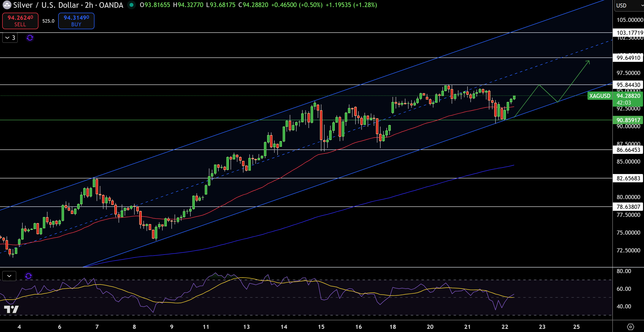This screenshot has height=332, width=644.
Task: Click the RSI 40.00 axis value
Action: (x=624, y=306)
